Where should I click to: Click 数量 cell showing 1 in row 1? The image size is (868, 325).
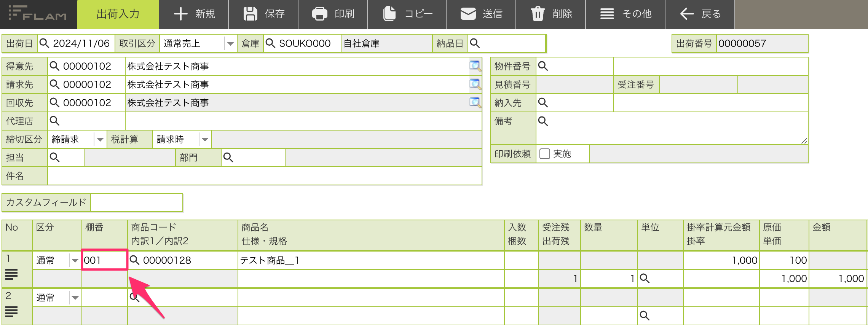pyautogui.click(x=609, y=279)
